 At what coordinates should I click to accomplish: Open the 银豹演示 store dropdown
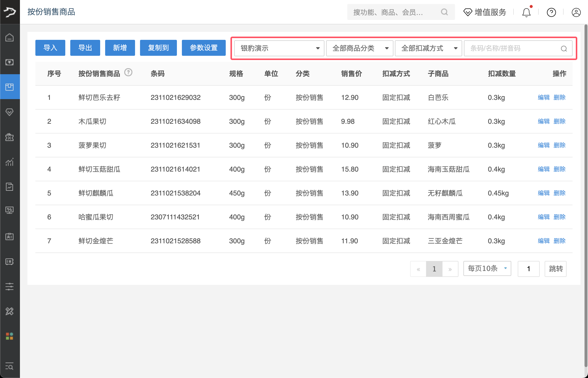[x=279, y=48]
